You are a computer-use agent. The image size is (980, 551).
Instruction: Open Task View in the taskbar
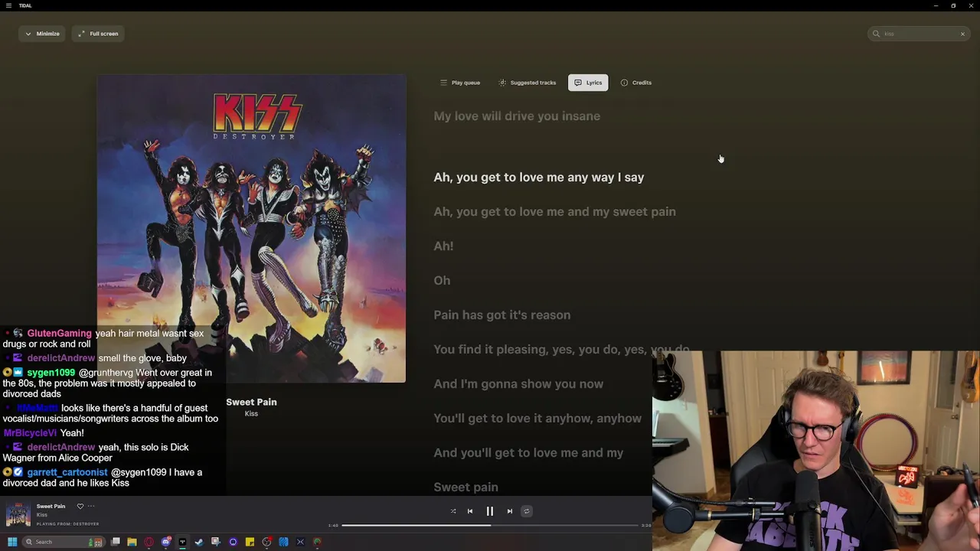point(116,542)
